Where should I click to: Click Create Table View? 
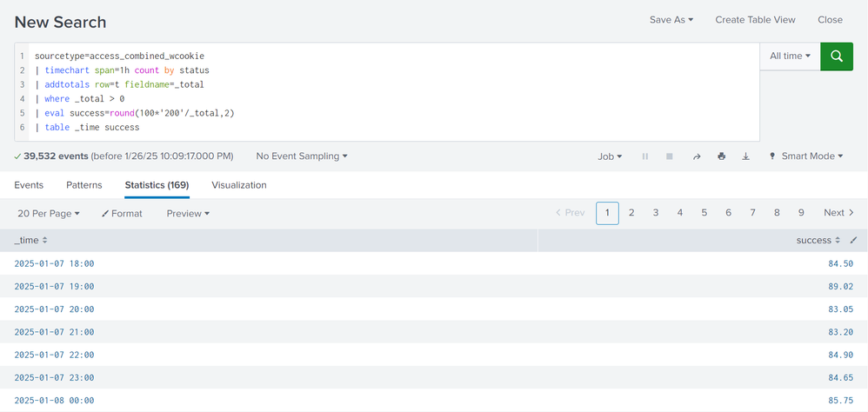[x=755, y=20]
